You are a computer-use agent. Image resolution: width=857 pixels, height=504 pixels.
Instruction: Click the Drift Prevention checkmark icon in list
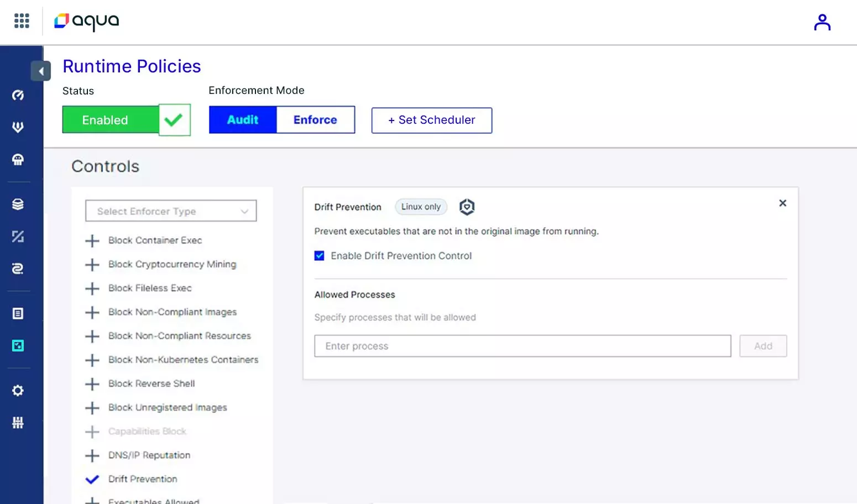tap(92, 479)
